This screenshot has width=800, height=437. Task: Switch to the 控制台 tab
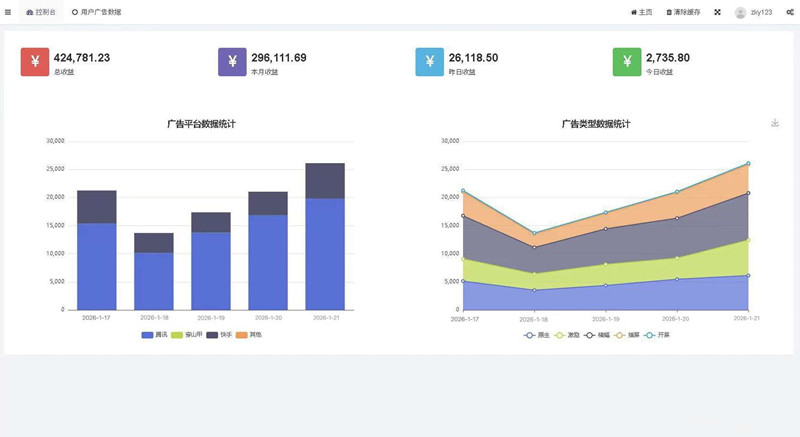tap(41, 12)
